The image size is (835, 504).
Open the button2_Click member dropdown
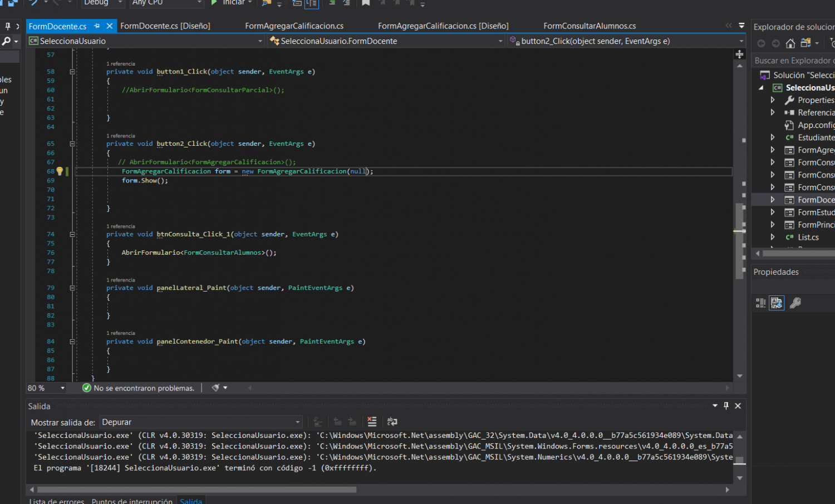tap(626, 41)
